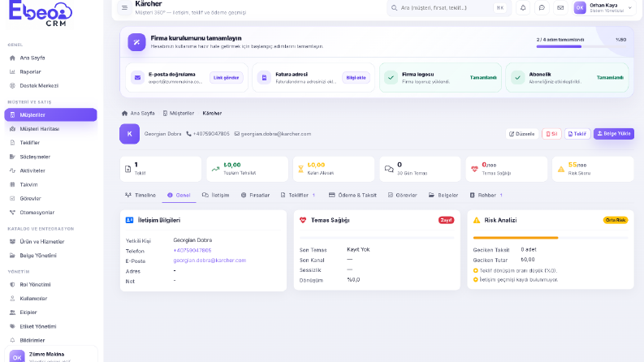644x362 pixels.
Task: Click email link georgian.dobra@karcher.com in card
Action: tap(210, 261)
